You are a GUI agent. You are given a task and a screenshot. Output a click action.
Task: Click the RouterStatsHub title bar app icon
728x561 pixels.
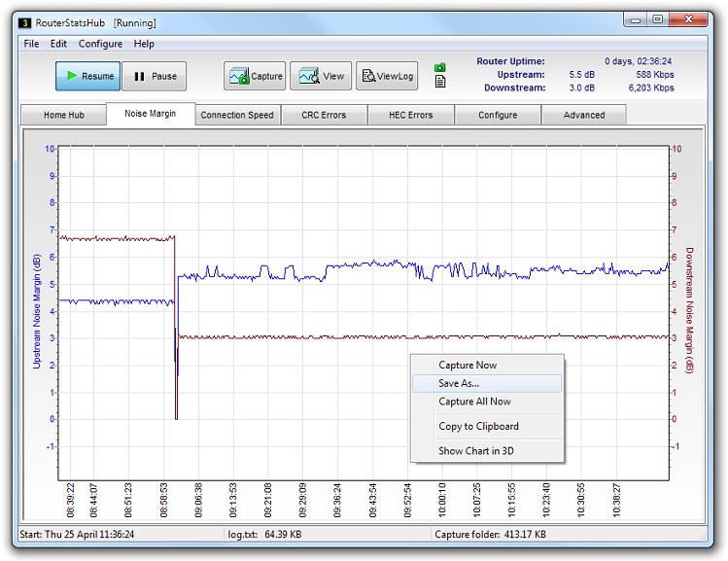click(x=25, y=23)
